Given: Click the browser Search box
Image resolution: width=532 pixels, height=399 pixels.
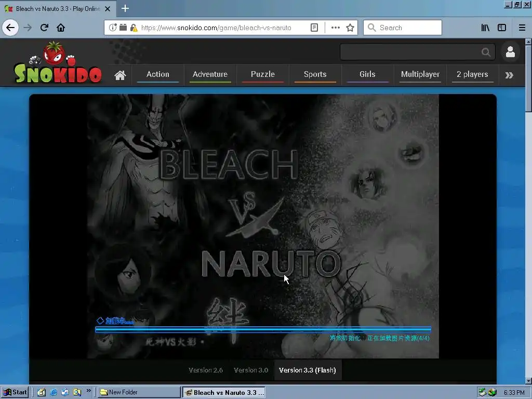Looking at the screenshot, I should [x=403, y=28].
